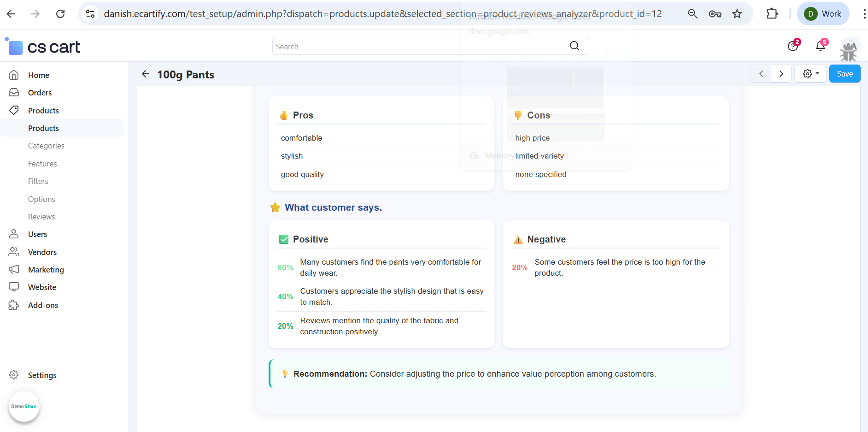Open the gear settings dropdown
Viewport: 868px width, 432px height.
[x=810, y=74]
